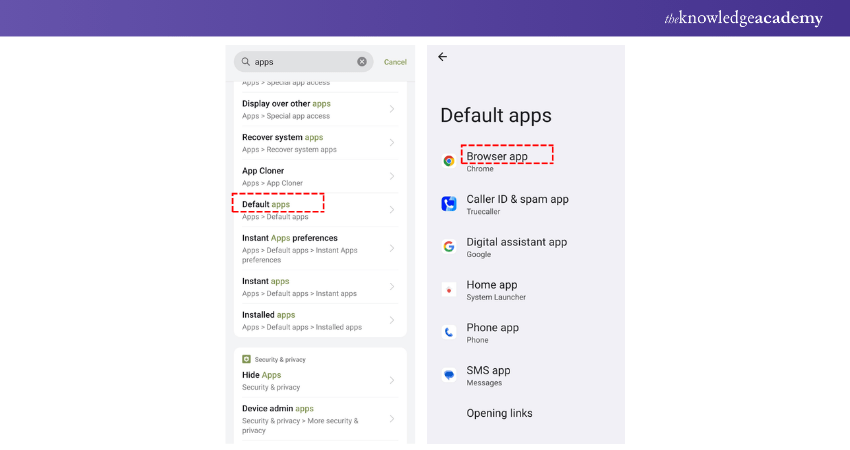
Task: Click the Security & privacy section icon
Action: coord(246,359)
